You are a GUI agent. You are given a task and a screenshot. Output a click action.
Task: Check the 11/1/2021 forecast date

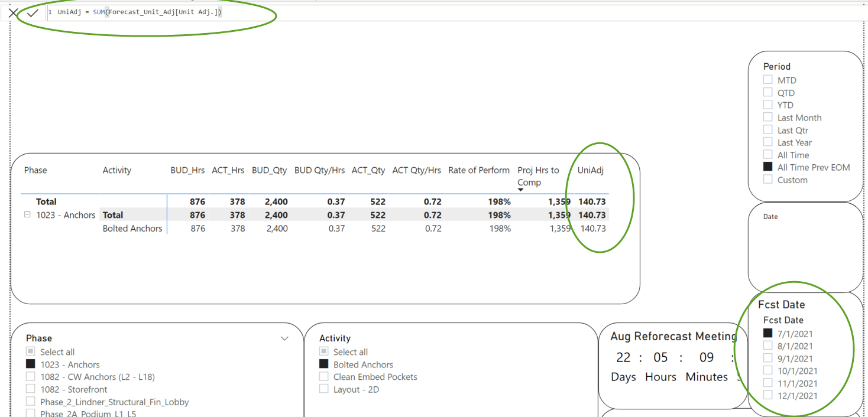767,383
